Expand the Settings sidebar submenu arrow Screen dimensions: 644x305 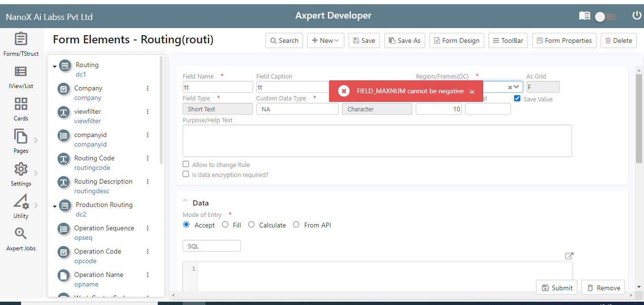36,173
